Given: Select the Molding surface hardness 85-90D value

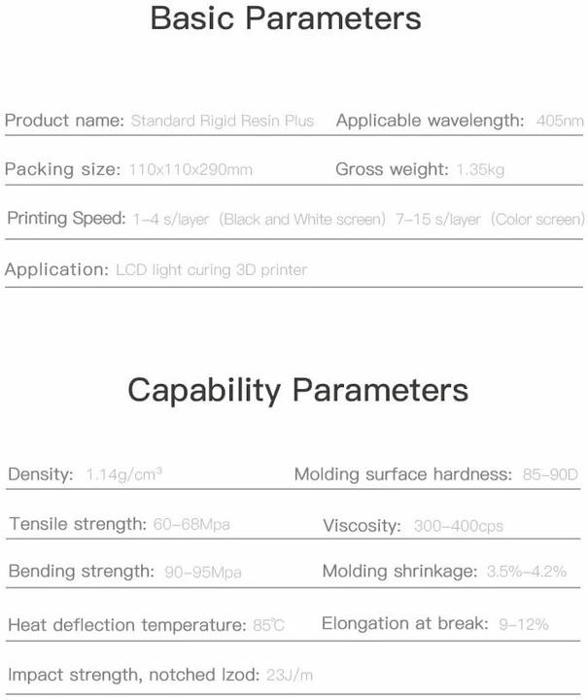Looking at the screenshot, I should point(550,474).
